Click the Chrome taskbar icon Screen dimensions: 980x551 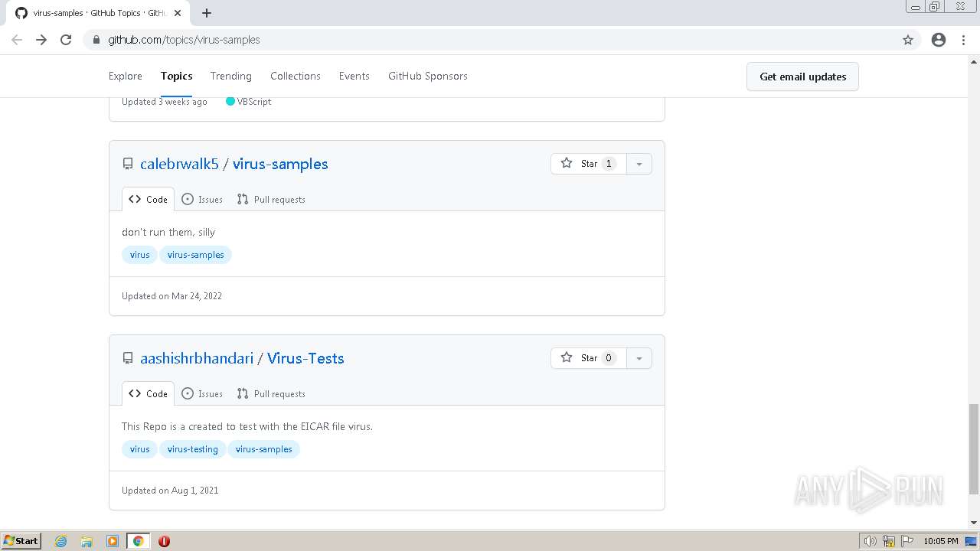coord(139,541)
